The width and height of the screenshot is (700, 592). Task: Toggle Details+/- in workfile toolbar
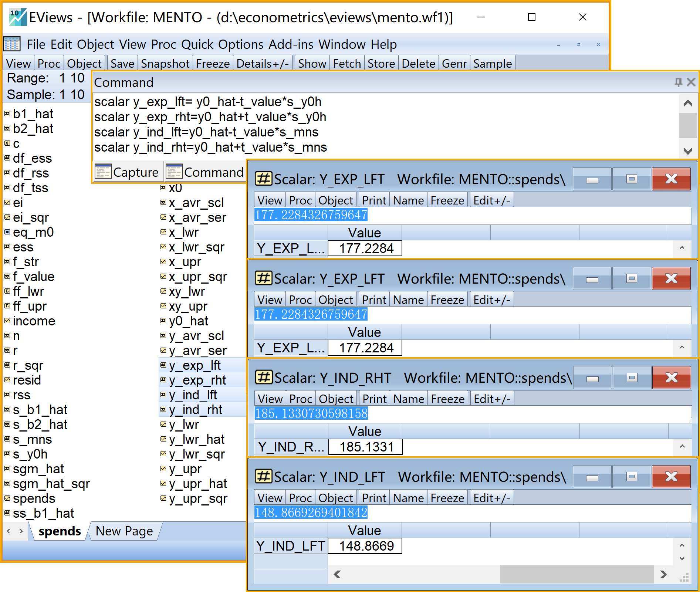click(x=262, y=64)
